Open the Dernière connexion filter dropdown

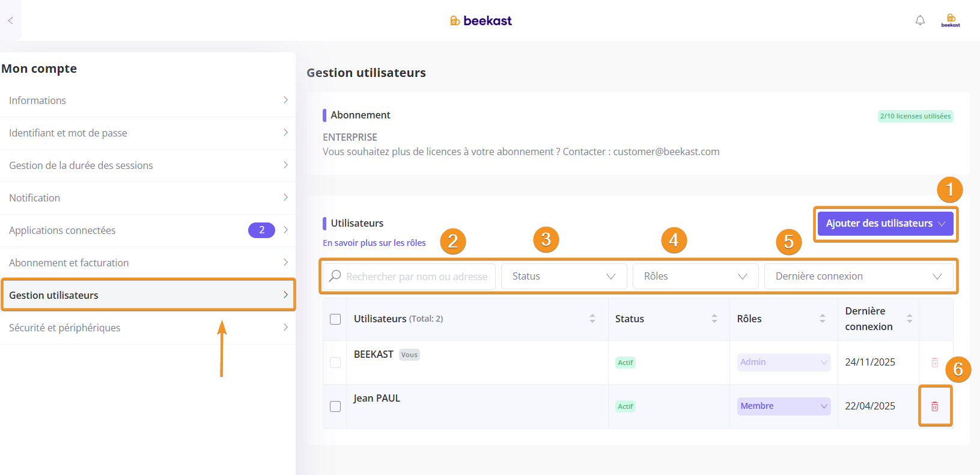[858, 277]
